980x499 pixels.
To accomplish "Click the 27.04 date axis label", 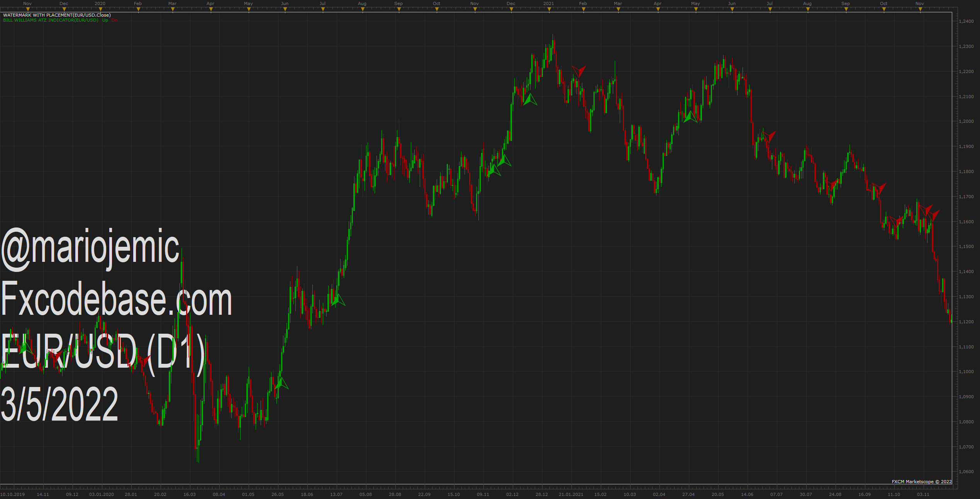I will pos(688,494).
